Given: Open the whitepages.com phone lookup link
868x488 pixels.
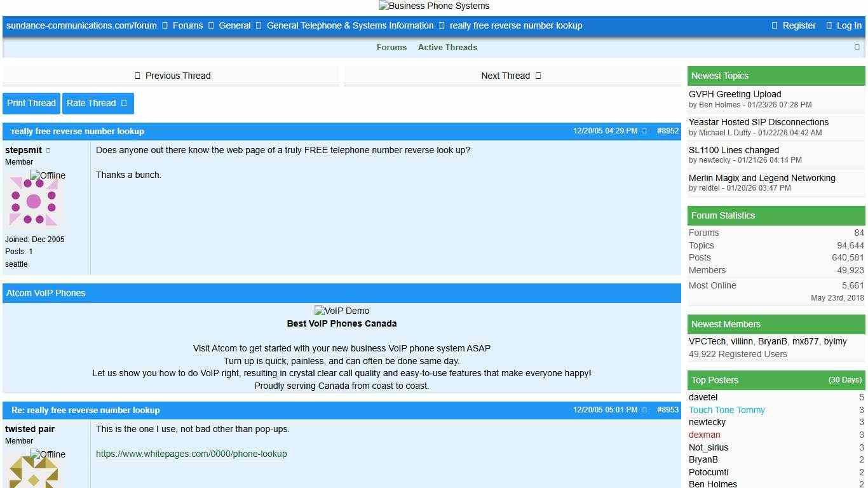Looking at the screenshot, I should tap(191, 454).
